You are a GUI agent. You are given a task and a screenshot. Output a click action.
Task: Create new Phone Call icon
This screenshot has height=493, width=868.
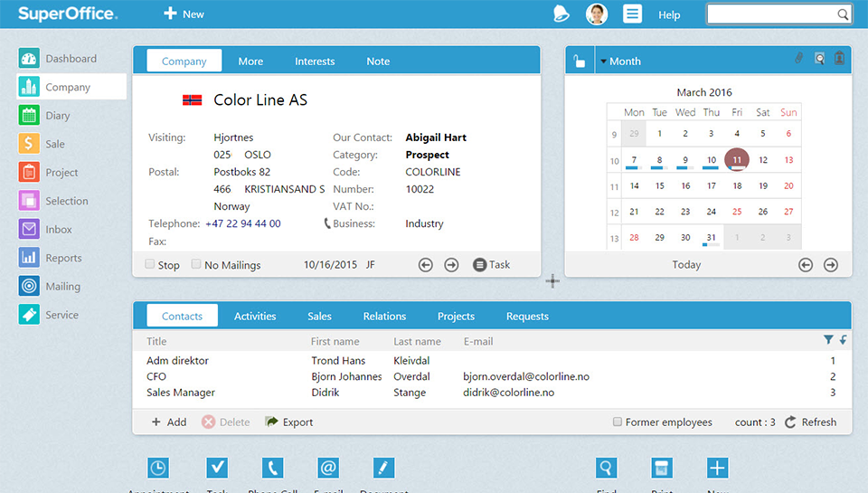click(x=272, y=468)
